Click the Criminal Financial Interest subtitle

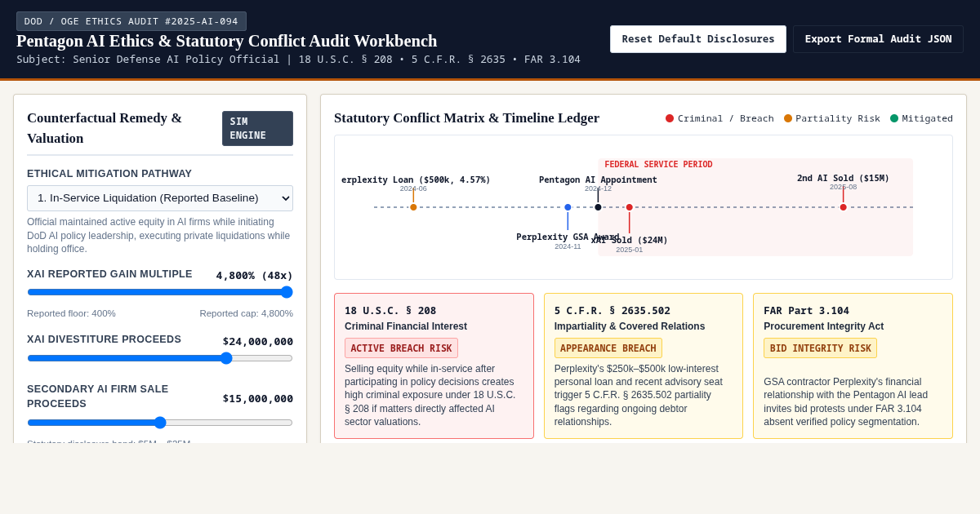(406, 326)
